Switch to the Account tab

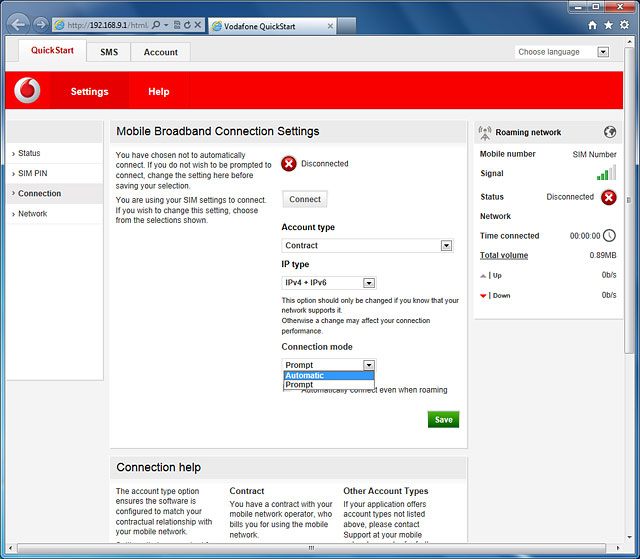click(160, 52)
